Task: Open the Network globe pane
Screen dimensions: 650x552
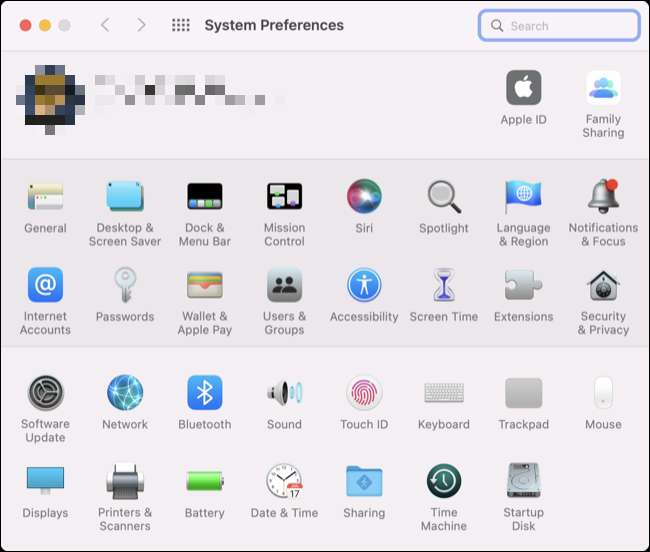Action: (125, 393)
